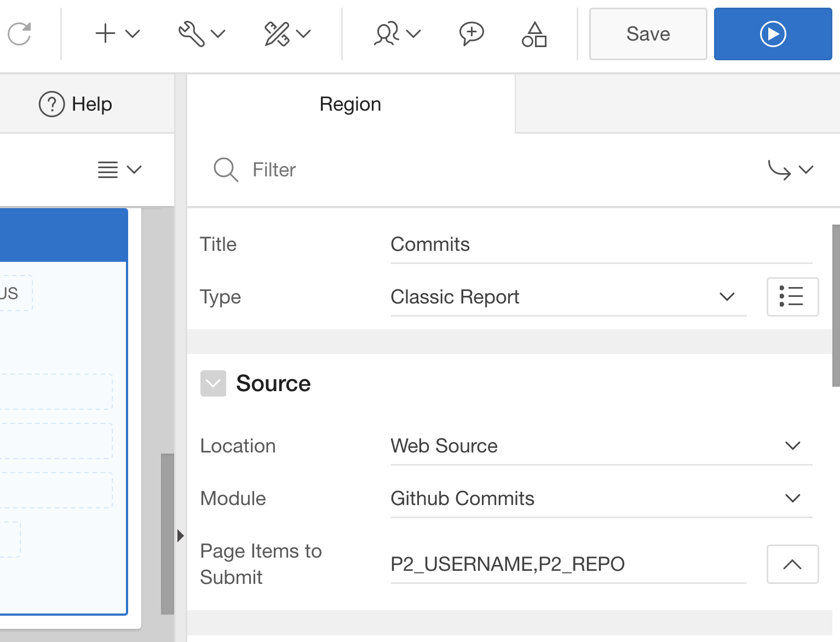Image resolution: width=840 pixels, height=642 pixels.
Task: Click the add comment speech bubble icon
Action: 471,34
